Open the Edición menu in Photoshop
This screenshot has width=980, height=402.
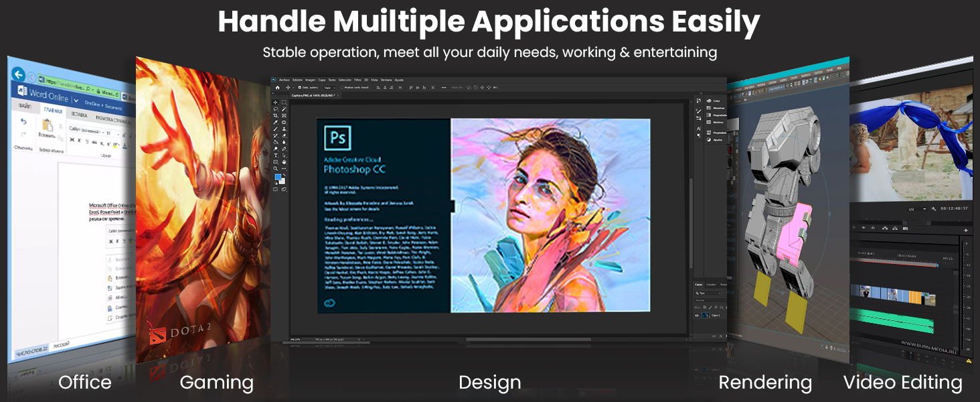coord(297,80)
